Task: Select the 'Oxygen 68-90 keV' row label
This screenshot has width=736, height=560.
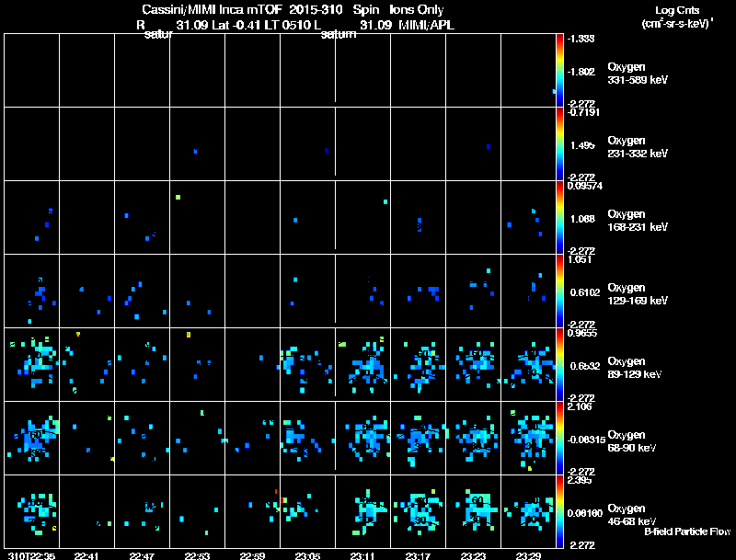Action: click(x=632, y=441)
